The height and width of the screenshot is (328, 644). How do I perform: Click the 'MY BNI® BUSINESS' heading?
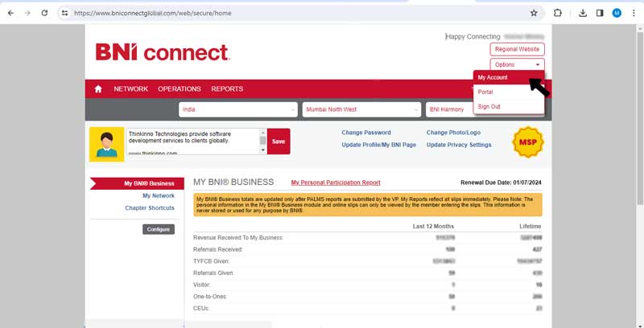(233, 182)
